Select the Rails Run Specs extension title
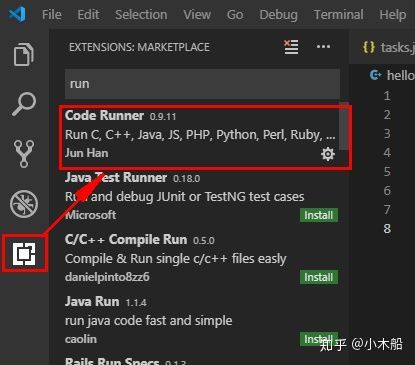This screenshot has height=365, width=415. point(112,361)
